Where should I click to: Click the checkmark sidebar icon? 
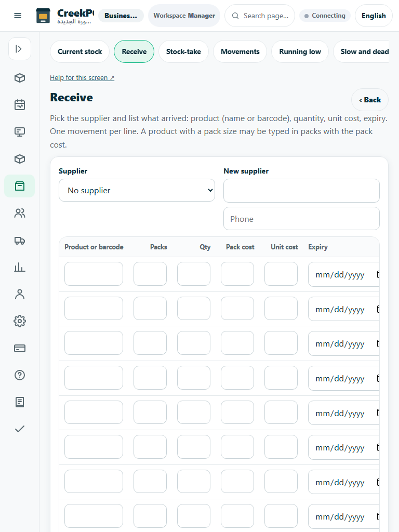point(20,429)
